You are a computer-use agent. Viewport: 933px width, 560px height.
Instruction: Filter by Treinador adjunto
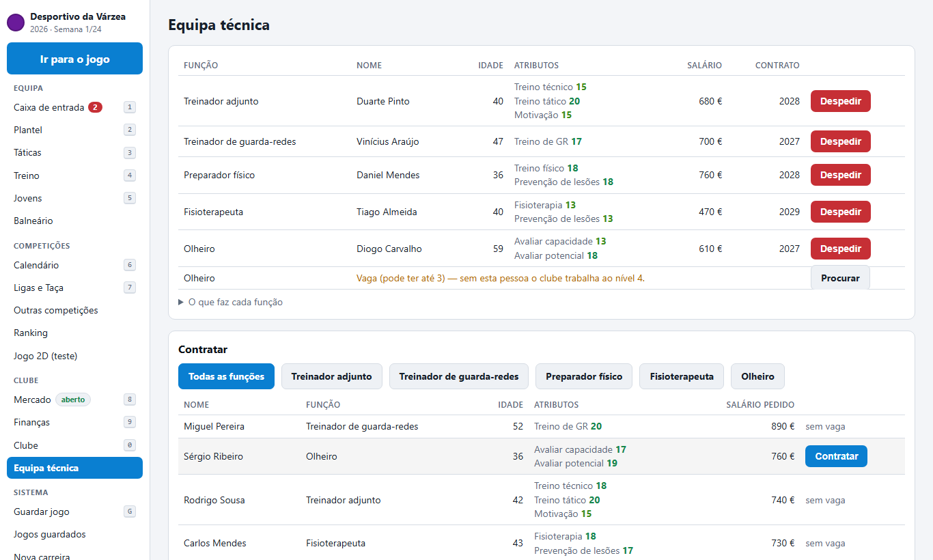point(332,376)
